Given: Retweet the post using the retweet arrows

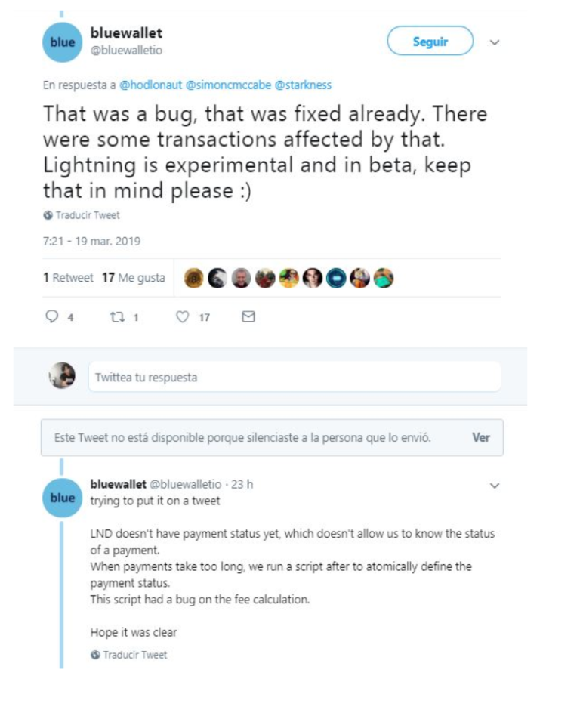Looking at the screenshot, I should click(x=117, y=316).
